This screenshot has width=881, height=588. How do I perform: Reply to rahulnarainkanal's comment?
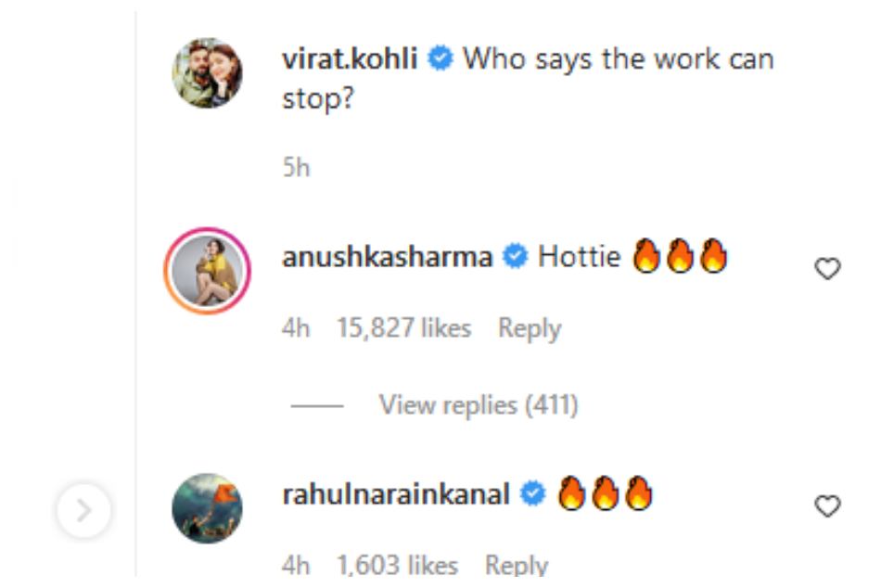517,565
